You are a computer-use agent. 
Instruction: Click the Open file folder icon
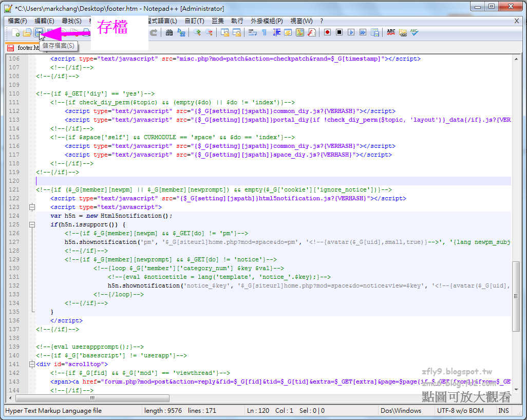pos(27,32)
